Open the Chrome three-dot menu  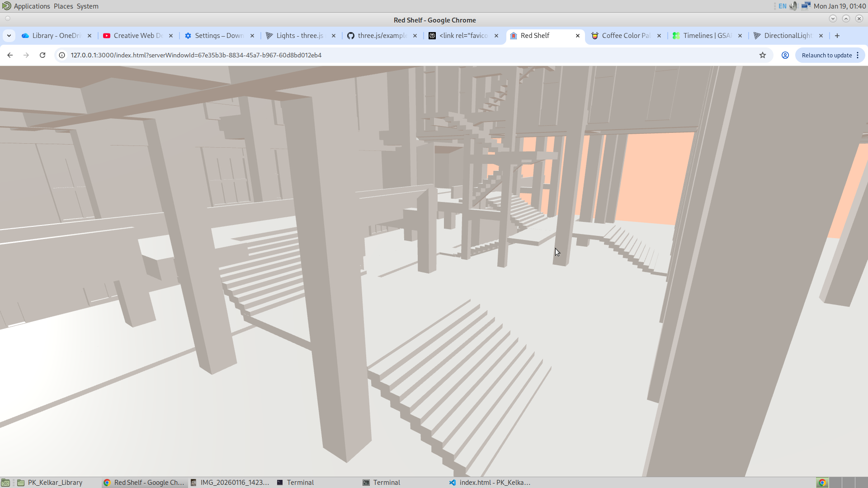tap(858, 55)
